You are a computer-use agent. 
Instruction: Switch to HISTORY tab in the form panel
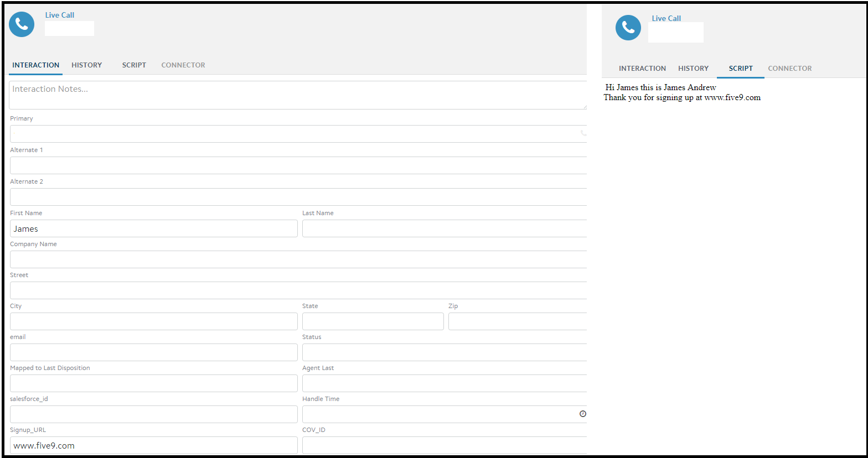[87, 65]
